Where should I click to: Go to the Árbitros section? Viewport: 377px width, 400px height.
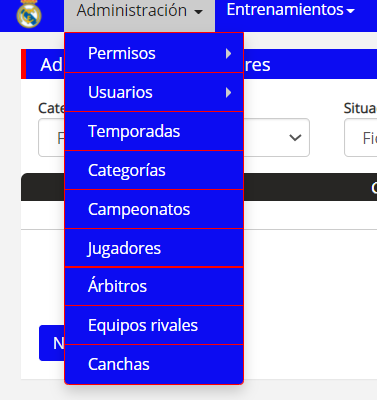coord(154,286)
